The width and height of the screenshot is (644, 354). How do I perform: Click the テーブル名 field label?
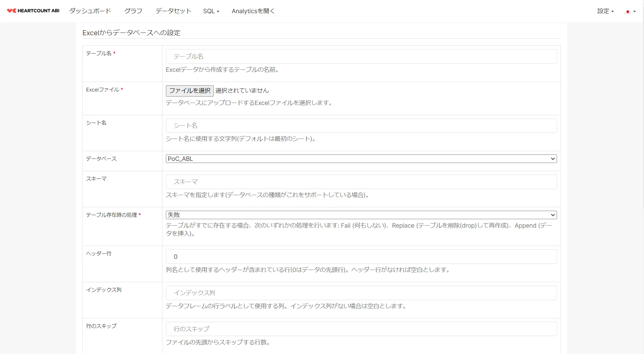[99, 53]
